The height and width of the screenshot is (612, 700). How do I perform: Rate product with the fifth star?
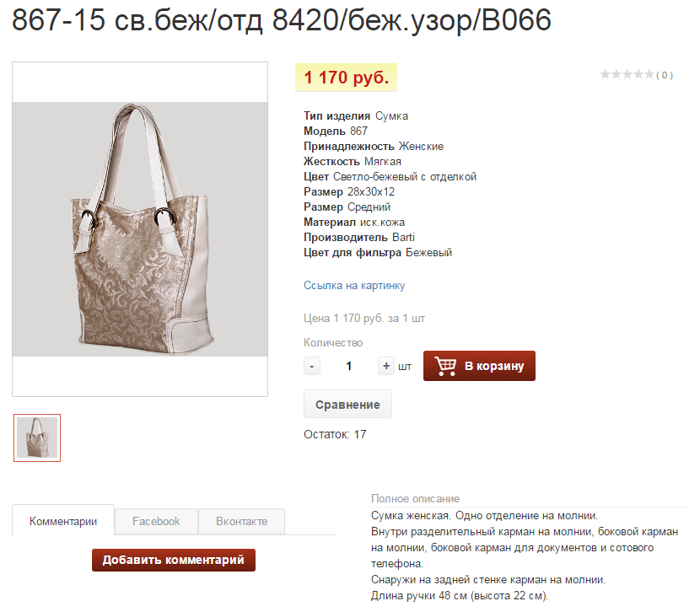tap(649, 74)
